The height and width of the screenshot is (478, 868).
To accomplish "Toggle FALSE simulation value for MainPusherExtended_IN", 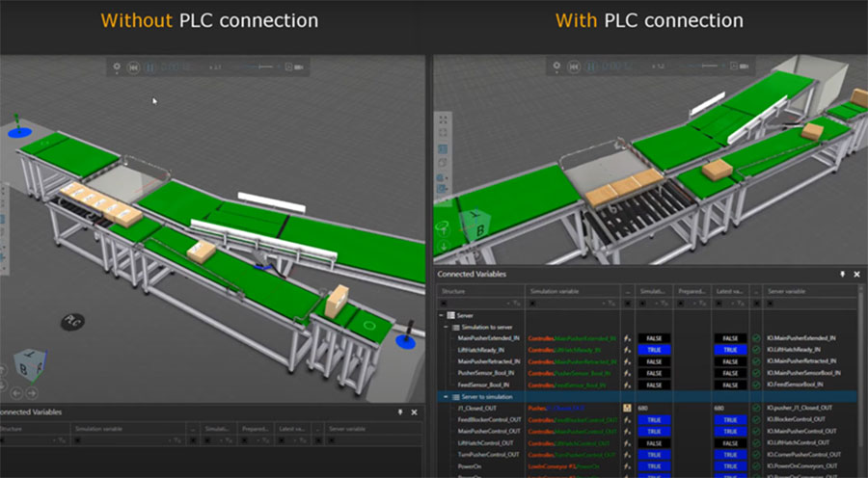I will click(653, 338).
